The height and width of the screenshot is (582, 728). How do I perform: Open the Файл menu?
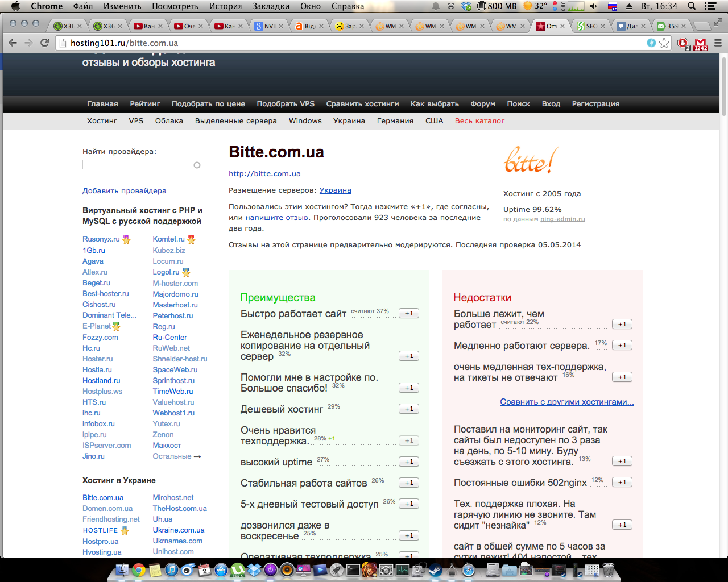pyautogui.click(x=83, y=6)
